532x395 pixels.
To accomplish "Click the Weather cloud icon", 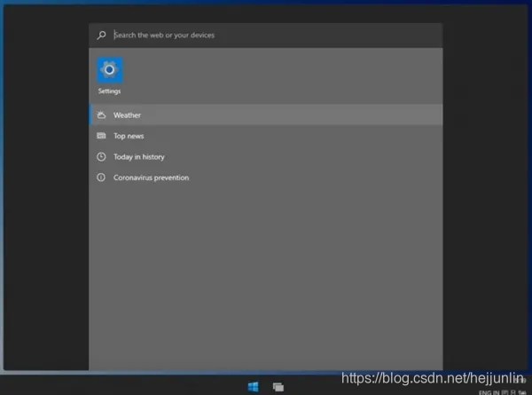I will point(101,115).
